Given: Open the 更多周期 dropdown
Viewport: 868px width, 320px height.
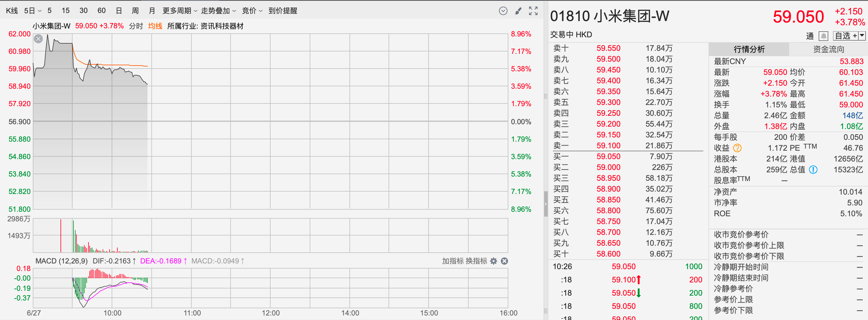Looking at the screenshot, I should [x=180, y=11].
